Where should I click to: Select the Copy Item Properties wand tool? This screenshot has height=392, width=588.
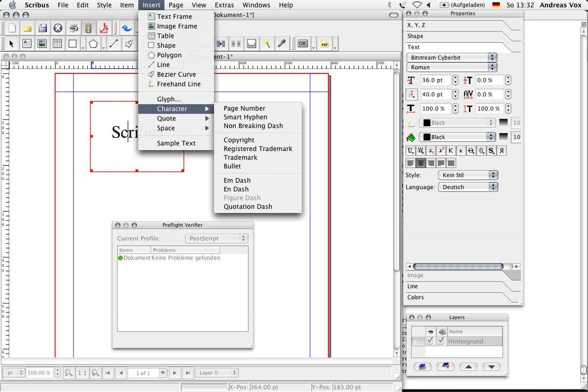[x=267, y=44]
